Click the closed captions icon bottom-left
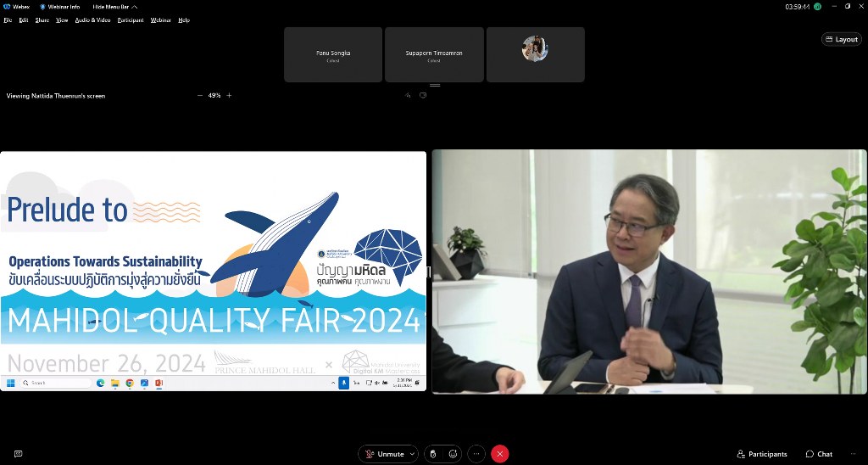Viewport: 868px width, 465px height. [18, 454]
